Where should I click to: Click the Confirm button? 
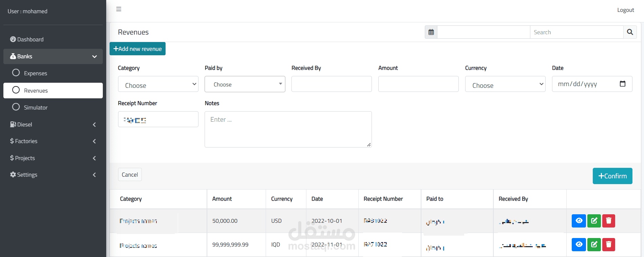612,176
